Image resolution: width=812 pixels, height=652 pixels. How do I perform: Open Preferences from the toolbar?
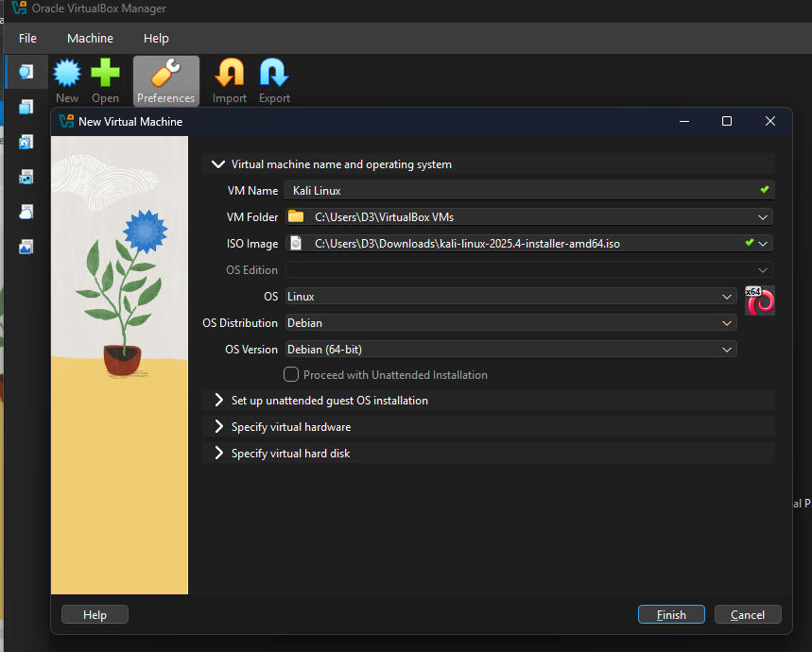(165, 80)
